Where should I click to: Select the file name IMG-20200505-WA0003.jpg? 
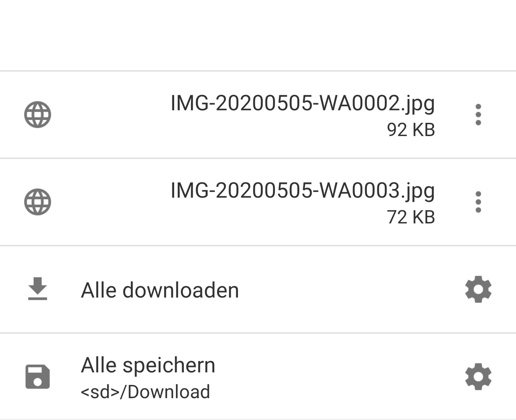tap(303, 191)
